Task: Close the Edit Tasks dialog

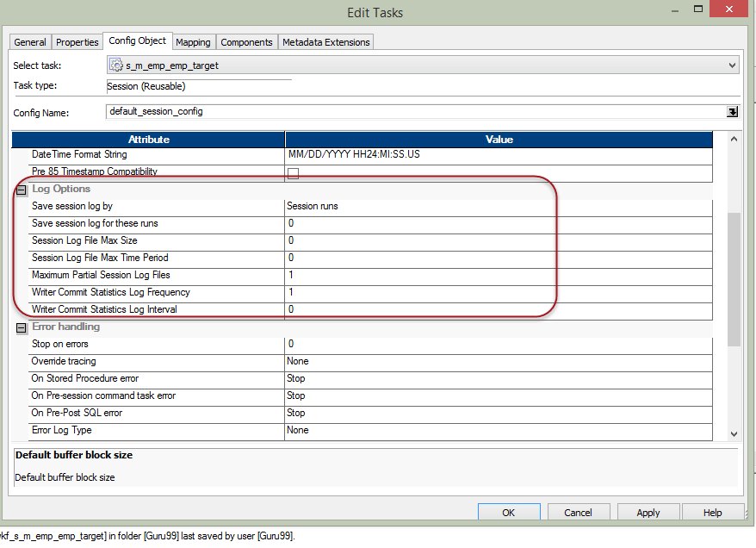Action: [729, 11]
